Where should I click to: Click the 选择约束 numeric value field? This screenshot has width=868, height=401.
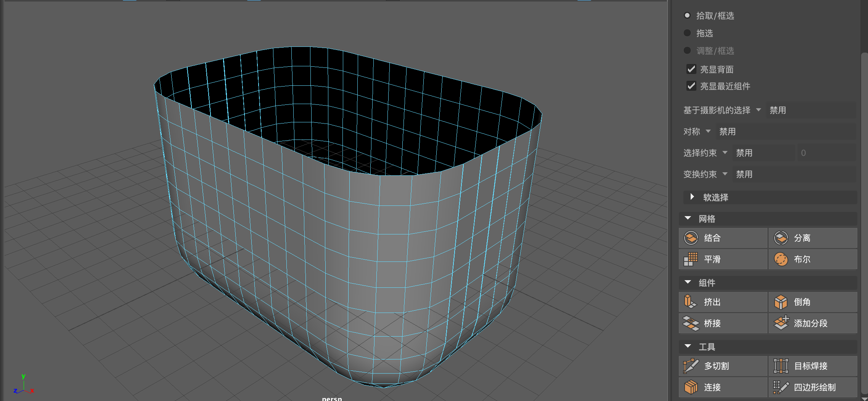click(826, 153)
